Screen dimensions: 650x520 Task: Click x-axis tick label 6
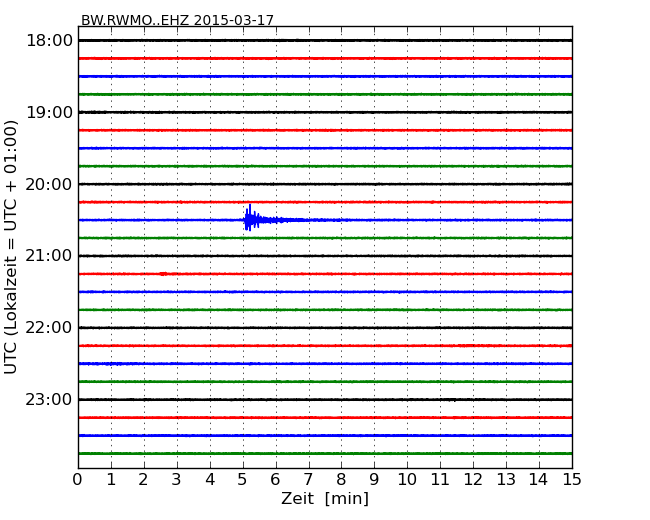pyautogui.click(x=275, y=480)
